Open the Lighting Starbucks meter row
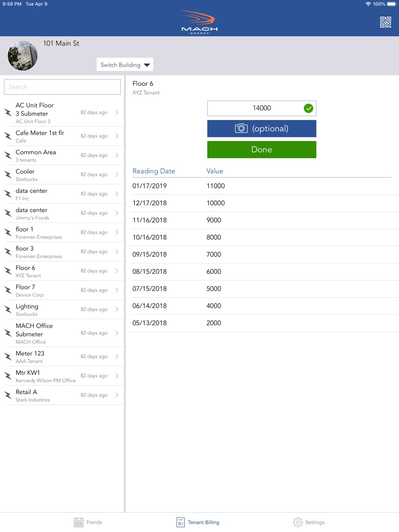Screen dimensions: 399x532 (x=62, y=309)
